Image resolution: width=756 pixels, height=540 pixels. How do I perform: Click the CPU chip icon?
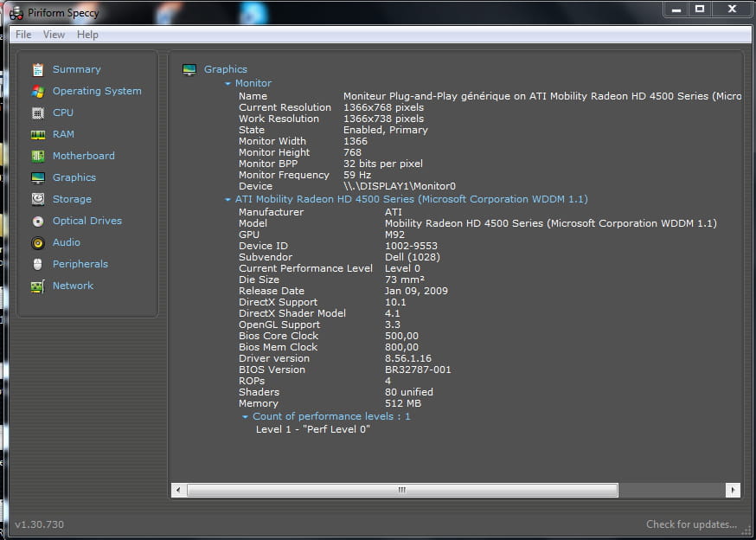click(37, 112)
